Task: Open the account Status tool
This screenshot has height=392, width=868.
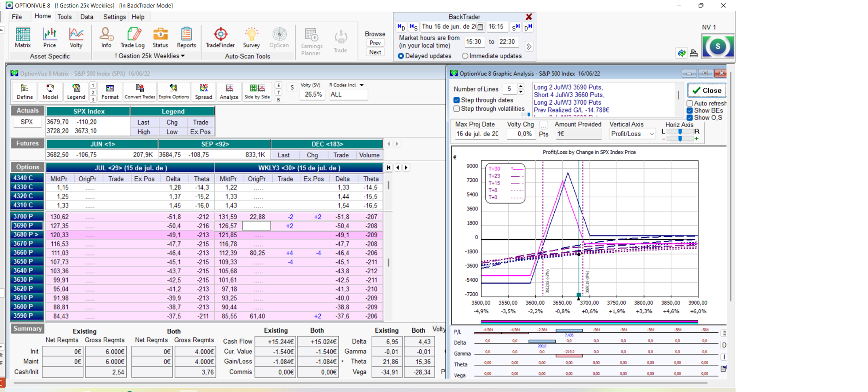Action: (160, 37)
